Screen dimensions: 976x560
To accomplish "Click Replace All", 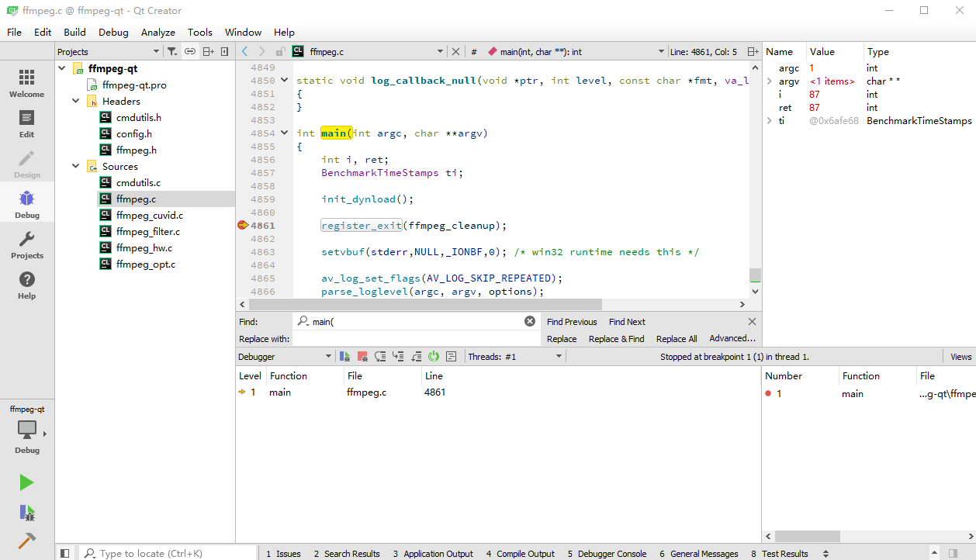I will [677, 339].
